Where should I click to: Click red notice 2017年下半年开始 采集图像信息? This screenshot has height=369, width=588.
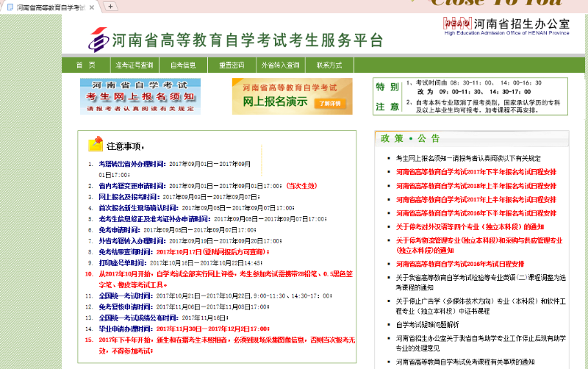(227, 345)
